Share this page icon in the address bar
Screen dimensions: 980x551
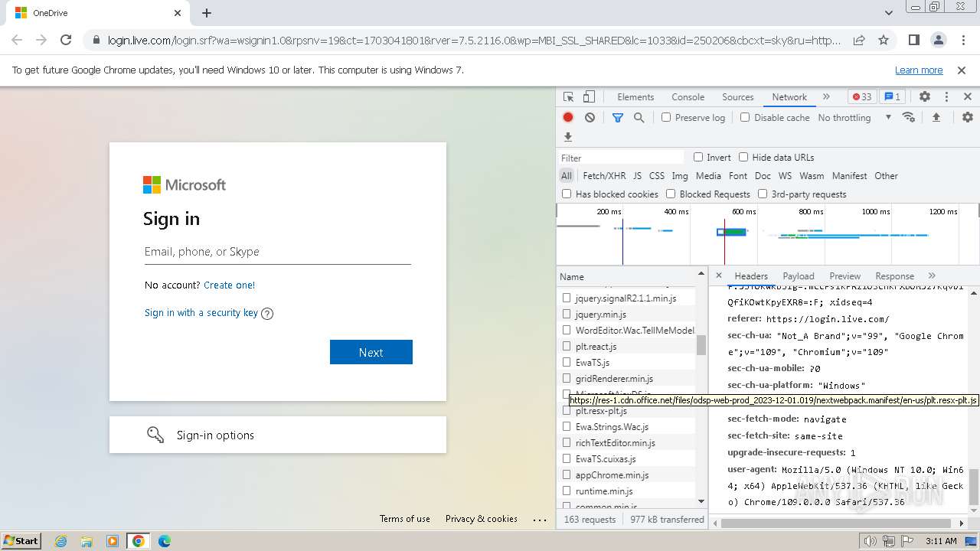tap(859, 40)
